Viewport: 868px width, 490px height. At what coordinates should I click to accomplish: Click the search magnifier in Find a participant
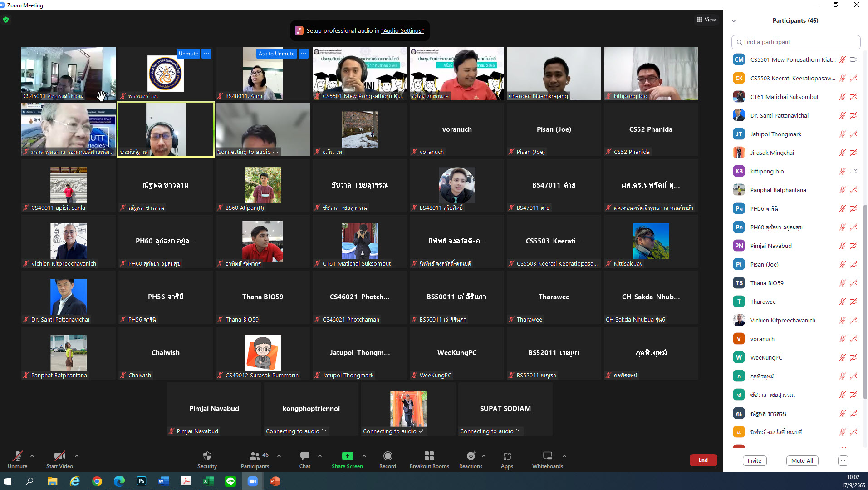click(739, 42)
